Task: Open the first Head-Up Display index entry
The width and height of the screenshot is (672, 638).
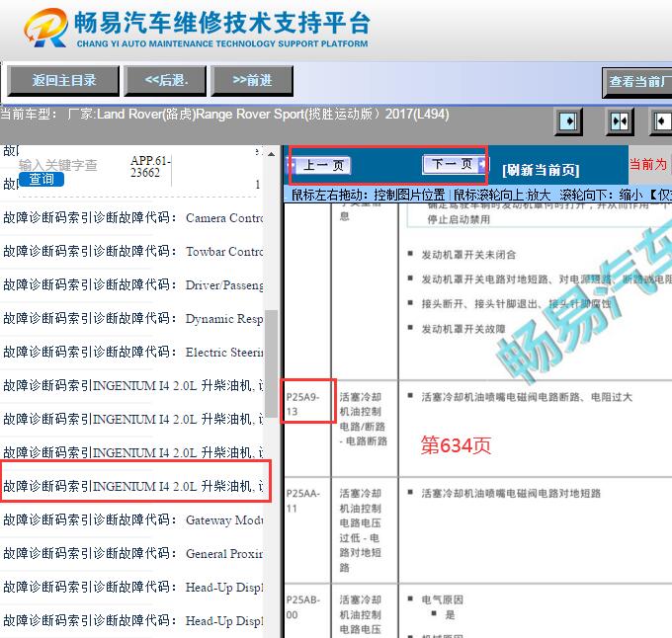Action: pos(132,587)
